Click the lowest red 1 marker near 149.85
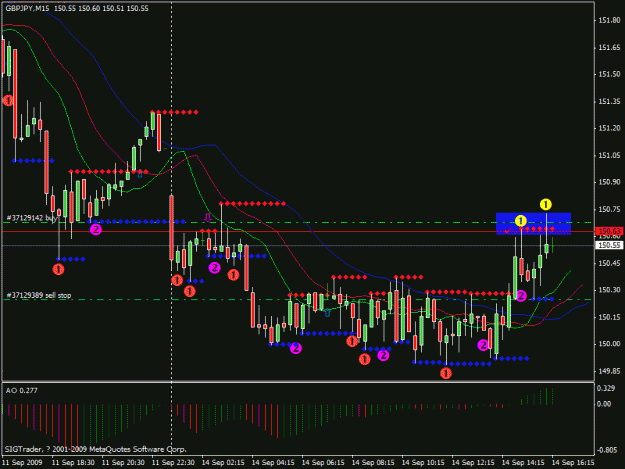The image size is (625, 469). click(x=446, y=373)
